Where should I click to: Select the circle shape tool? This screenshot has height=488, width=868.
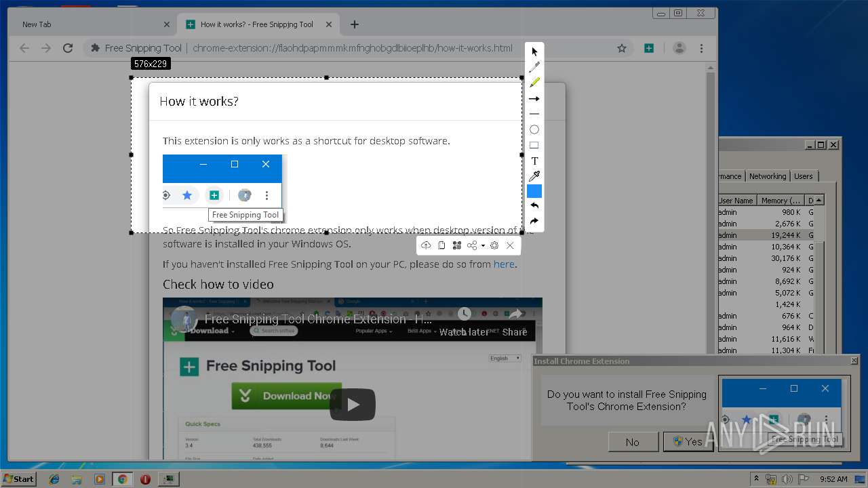pyautogui.click(x=534, y=129)
